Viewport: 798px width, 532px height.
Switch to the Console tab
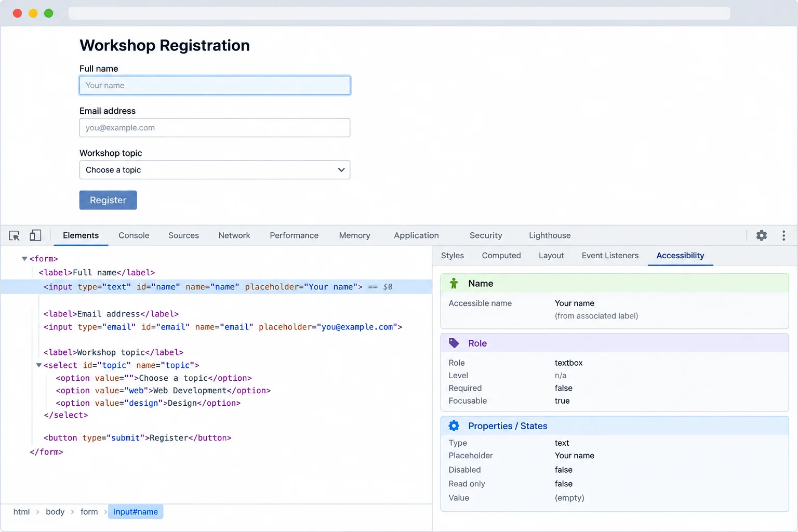134,235
